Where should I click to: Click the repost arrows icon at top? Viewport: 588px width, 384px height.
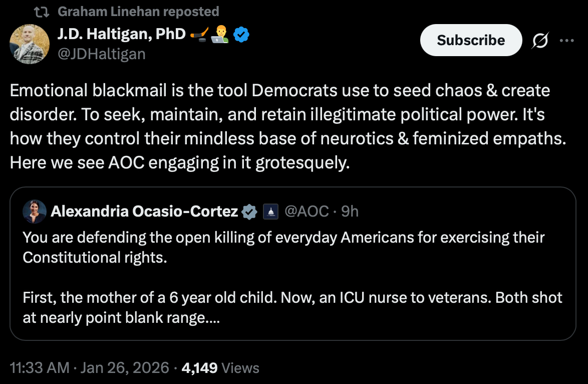(44, 12)
